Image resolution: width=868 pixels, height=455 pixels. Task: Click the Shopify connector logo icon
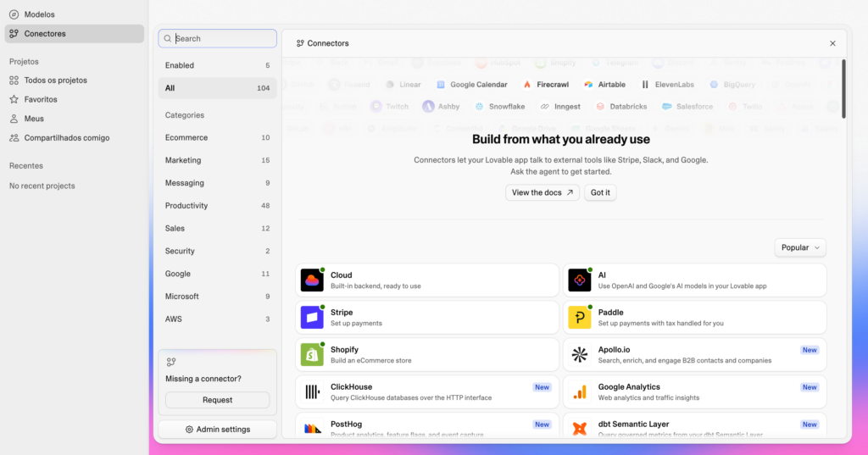312,355
